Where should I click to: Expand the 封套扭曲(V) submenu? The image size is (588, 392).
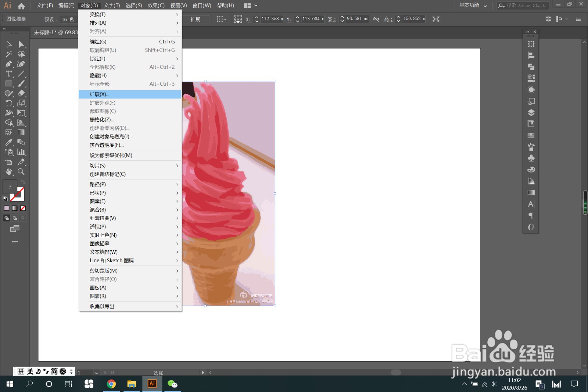point(130,218)
